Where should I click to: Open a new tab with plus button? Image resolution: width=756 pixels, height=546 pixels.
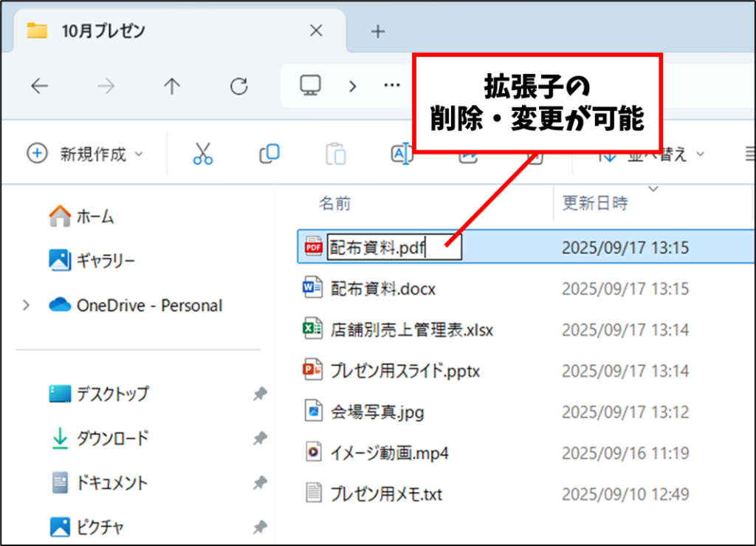[x=378, y=31]
